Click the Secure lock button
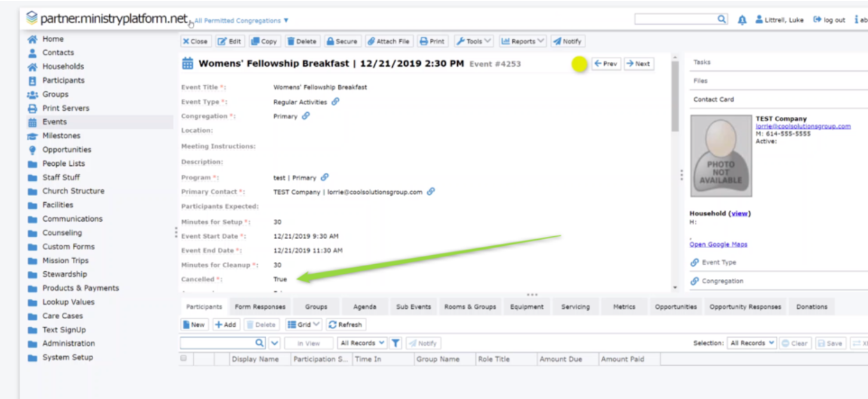Viewport: 868px width, 399px height. (x=341, y=41)
